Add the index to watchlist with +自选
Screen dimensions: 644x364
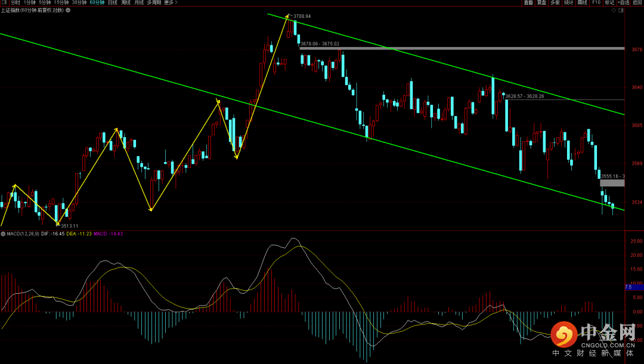click(624, 2)
